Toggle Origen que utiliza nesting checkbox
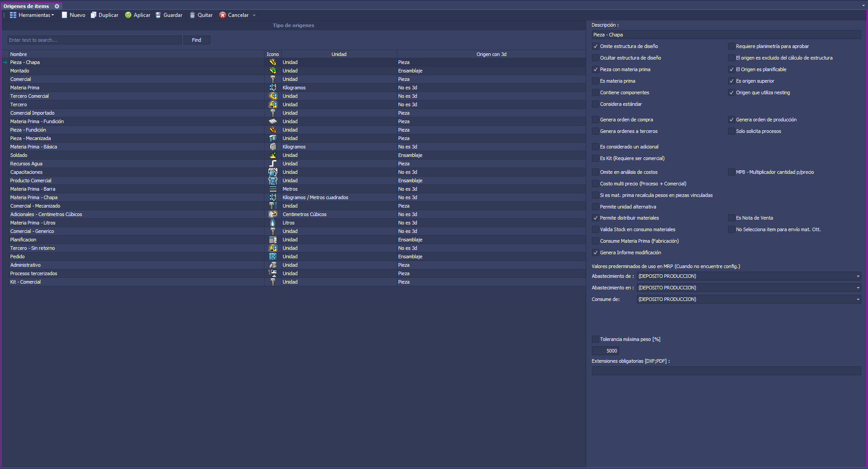The image size is (868, 469). [x=731, y=92]
